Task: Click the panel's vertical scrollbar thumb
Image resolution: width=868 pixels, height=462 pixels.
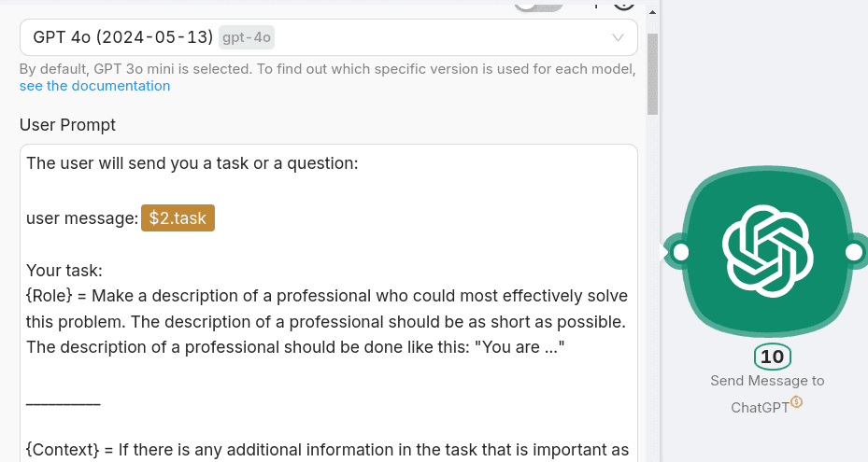Action: click(652, 75)
